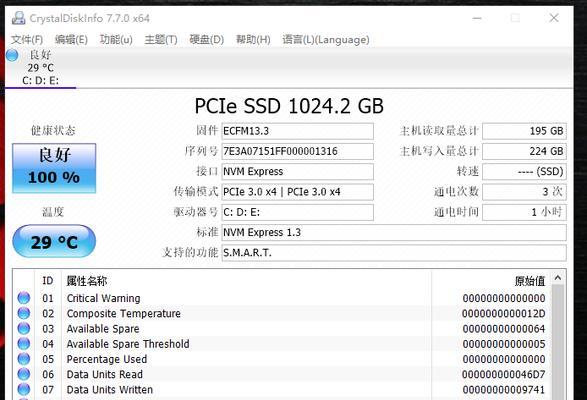
Task: Click the Available Spare Threshold status orb
Action: click(24, 343)
